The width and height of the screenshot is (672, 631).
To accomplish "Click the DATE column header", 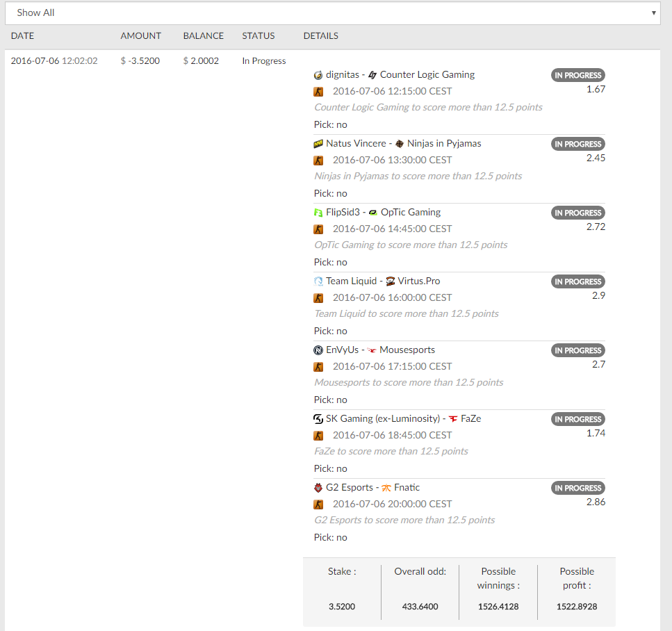I will [x=22, y=36].
